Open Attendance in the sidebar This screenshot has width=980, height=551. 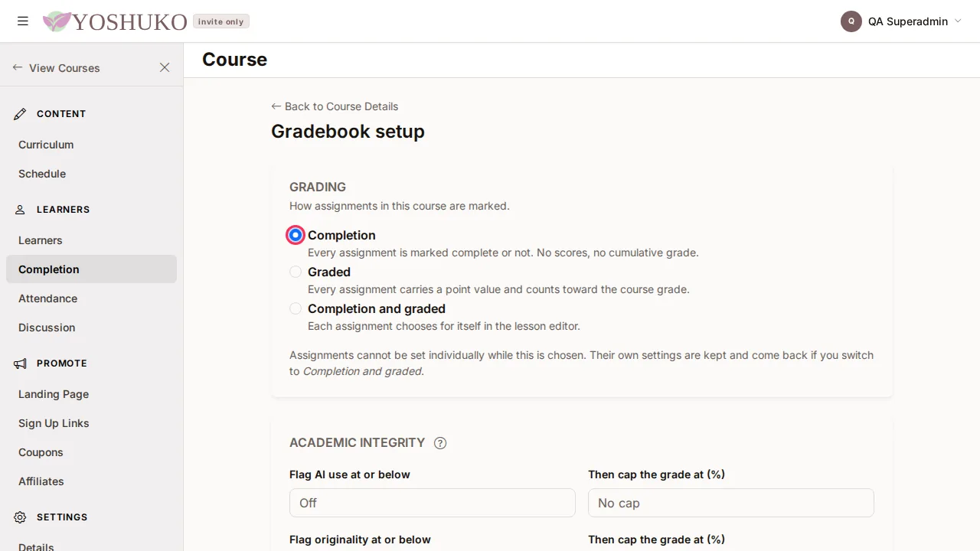point(91,298)
